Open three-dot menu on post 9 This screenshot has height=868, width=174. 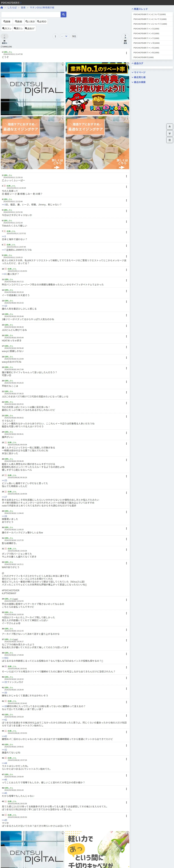tap(126, 256)
